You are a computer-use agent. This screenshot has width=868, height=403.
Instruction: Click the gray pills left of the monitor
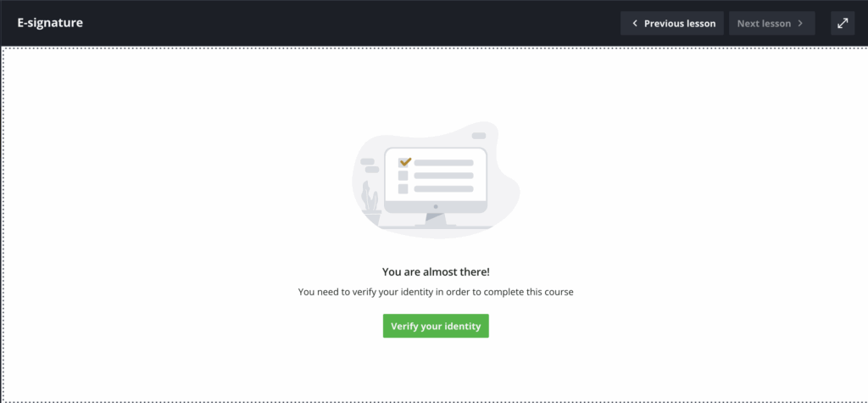coord(370,165)
